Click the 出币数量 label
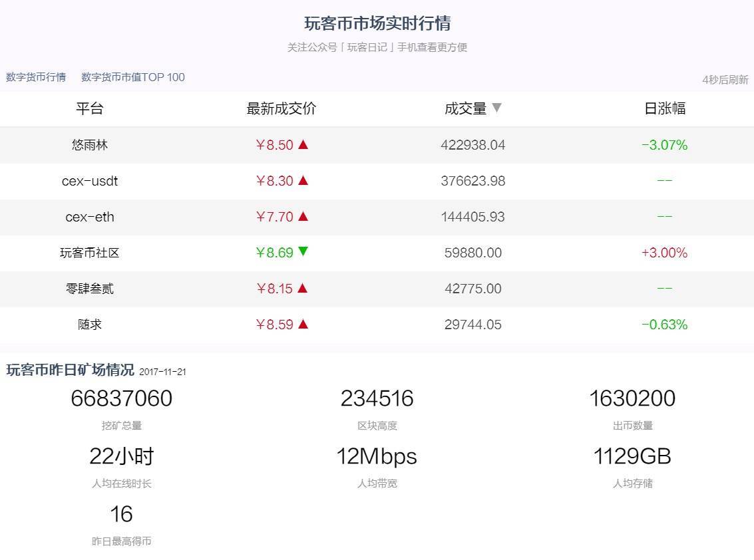The width and height of the screenshot is (754, 560). tap(633, 426)
